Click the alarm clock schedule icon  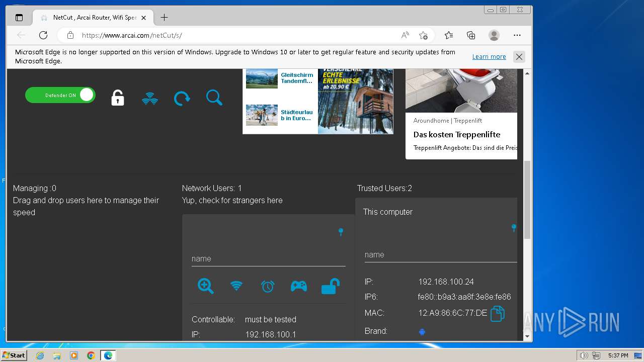[268, 286]
